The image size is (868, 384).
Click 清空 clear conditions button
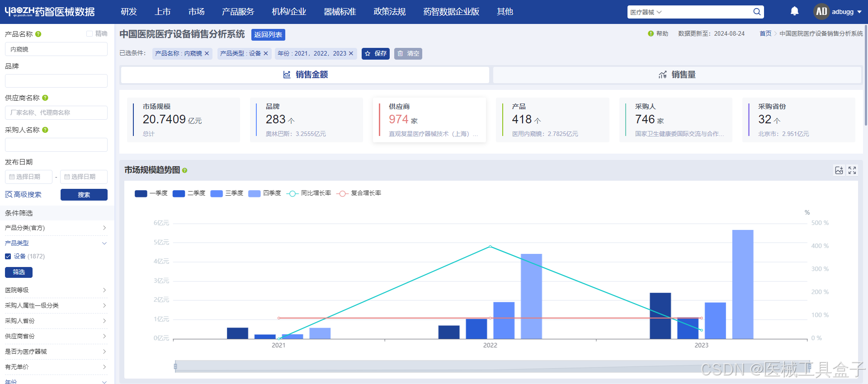coord(408,53)
